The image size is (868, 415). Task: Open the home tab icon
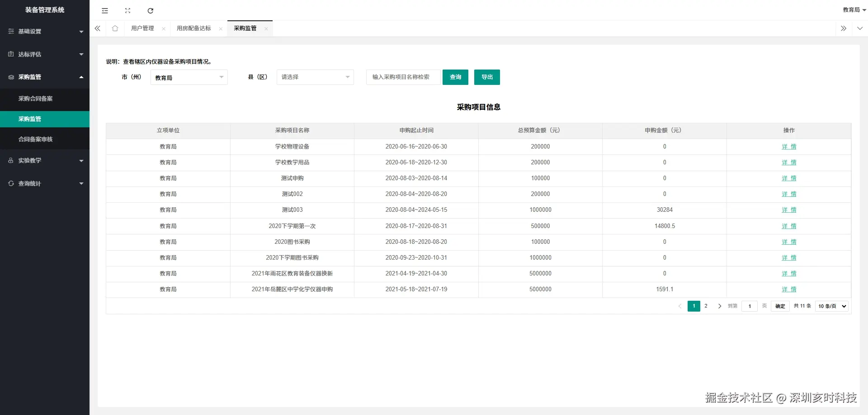[115, 28]
